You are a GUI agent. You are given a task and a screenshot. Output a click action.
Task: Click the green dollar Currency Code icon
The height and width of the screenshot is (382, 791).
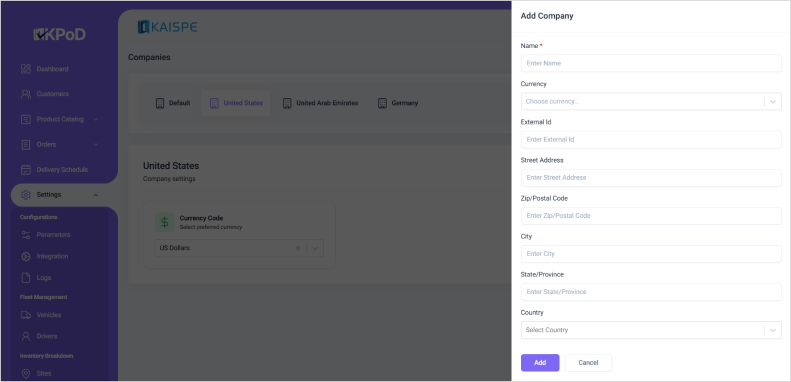point(164,222)
